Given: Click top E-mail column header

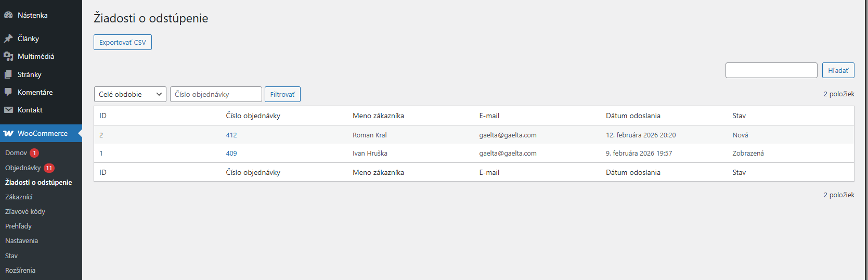Looking at the screenshot, I should point(489,116).
